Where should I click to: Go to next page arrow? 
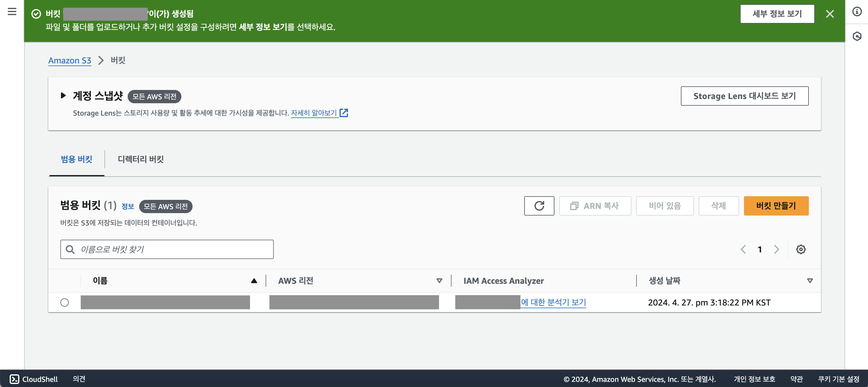click(776, 249)
